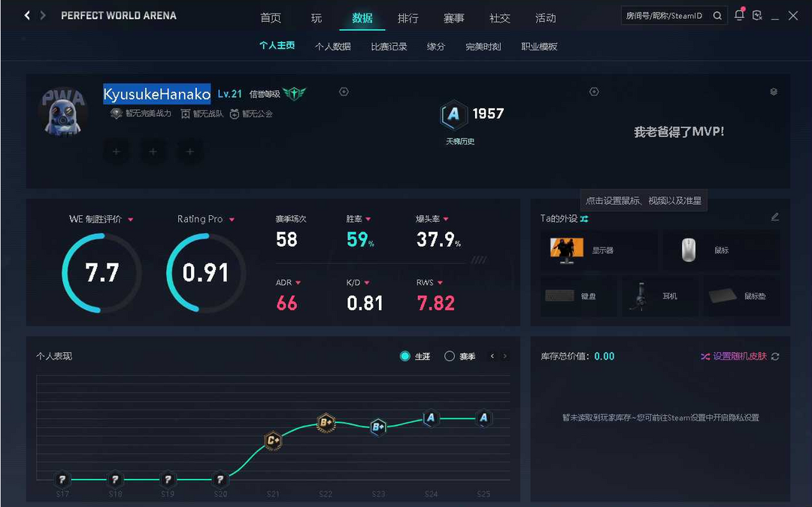Switch to the 职业模板 sub-tab
Screen dimensions: 812x507
point(539,46)
